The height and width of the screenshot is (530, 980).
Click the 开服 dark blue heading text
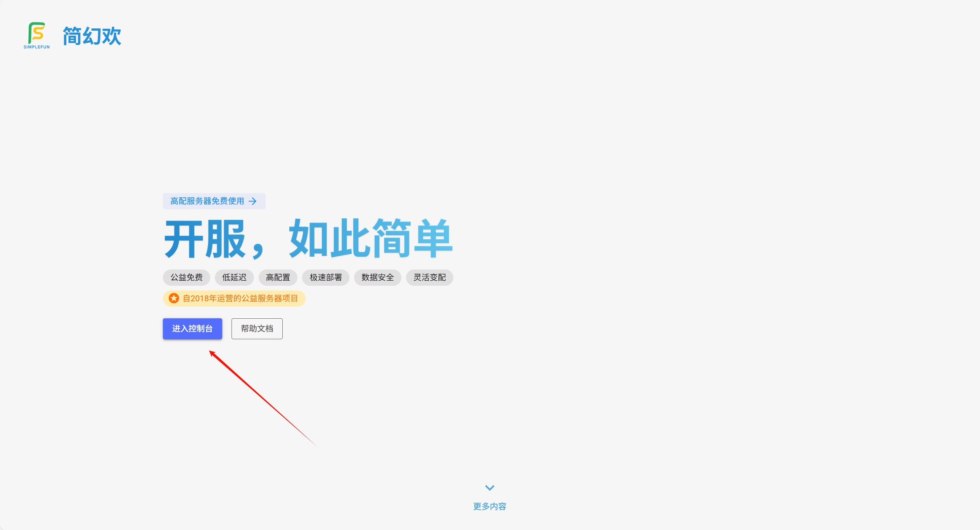[205, 238]
